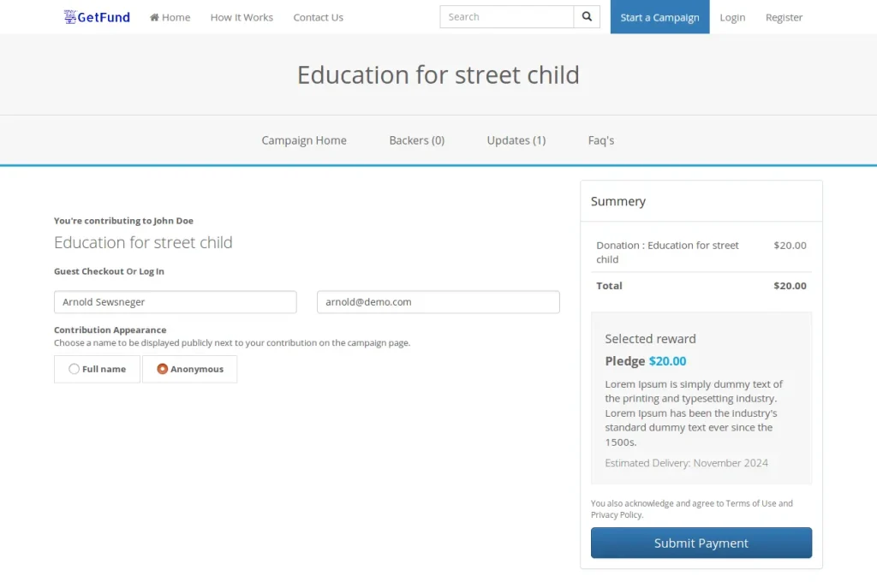Select the Full name radio button
This screenshot has width=877, height=588.
pos(74,369)
